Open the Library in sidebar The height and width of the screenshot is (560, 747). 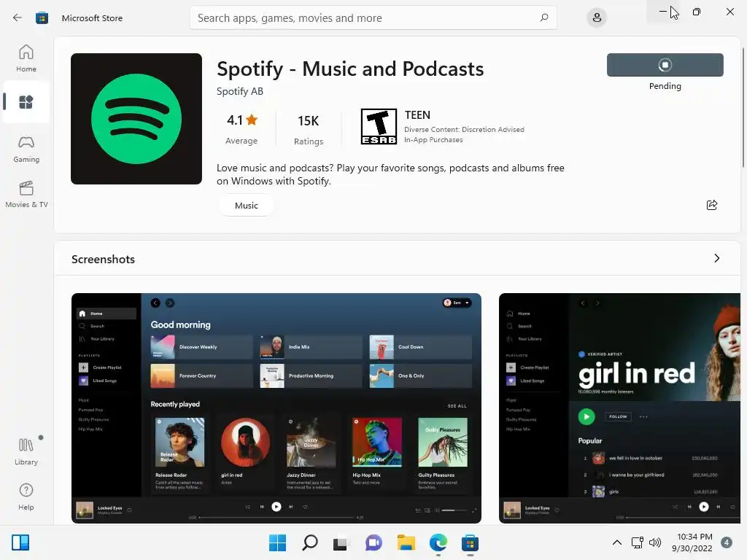point(26,451)
